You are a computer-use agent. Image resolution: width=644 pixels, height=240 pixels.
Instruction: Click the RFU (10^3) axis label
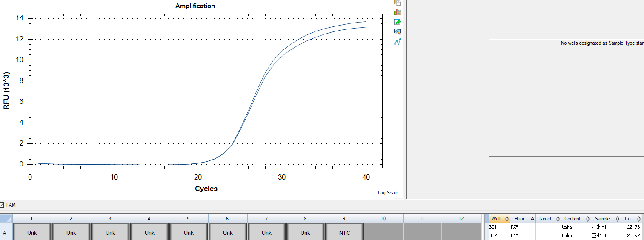click(6, 90)
